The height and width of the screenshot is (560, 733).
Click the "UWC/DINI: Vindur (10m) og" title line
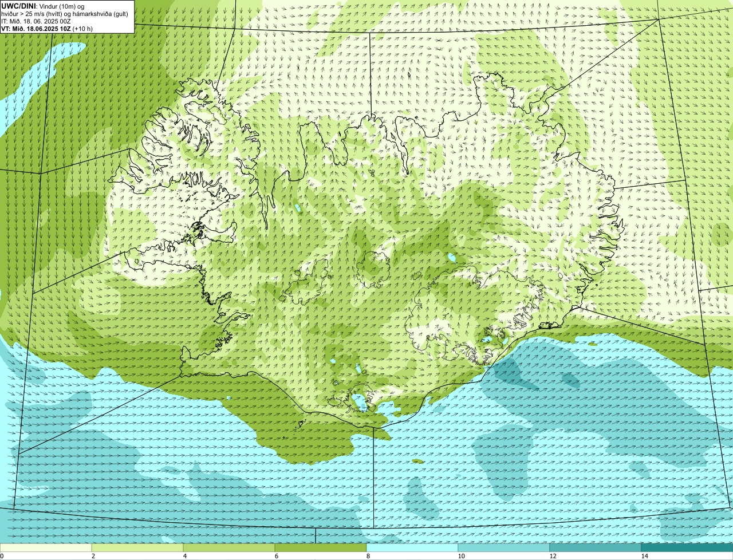point(43,6)
